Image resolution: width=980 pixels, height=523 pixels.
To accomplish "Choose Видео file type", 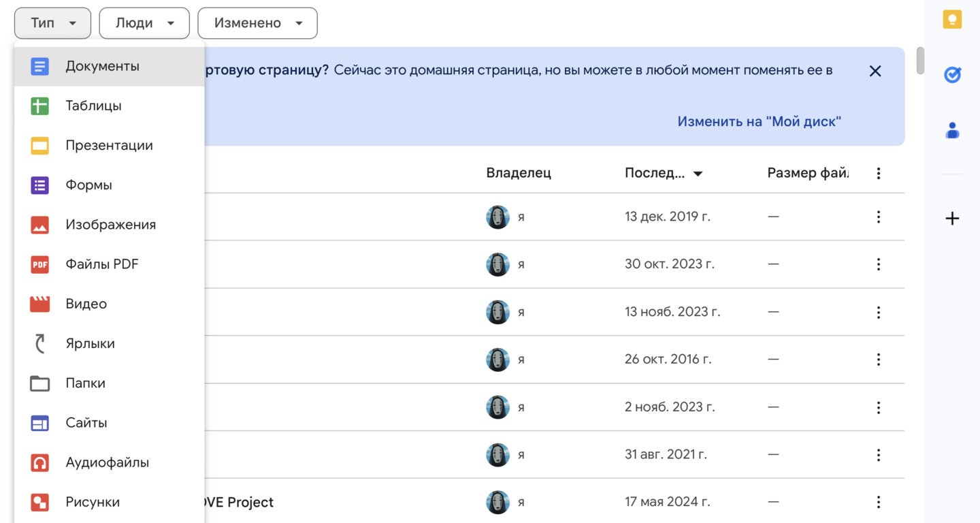I will 109,304.
